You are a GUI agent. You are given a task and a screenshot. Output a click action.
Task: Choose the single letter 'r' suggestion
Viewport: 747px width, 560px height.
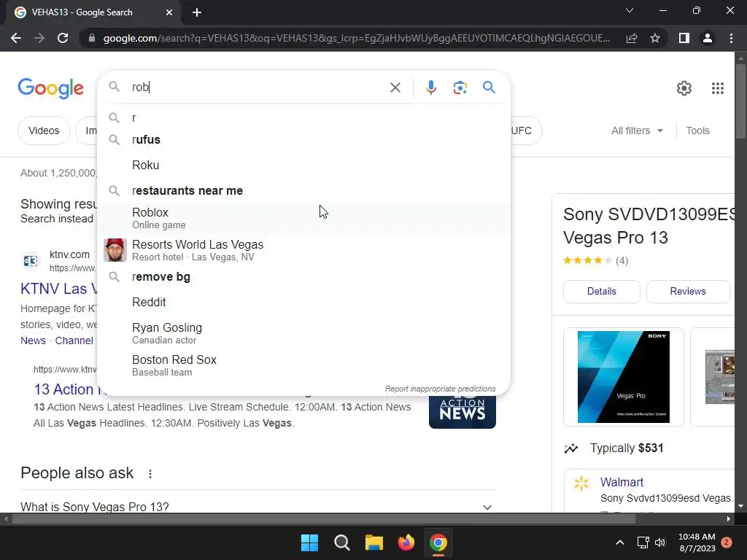pyautogui.click(x=303, y=117)
